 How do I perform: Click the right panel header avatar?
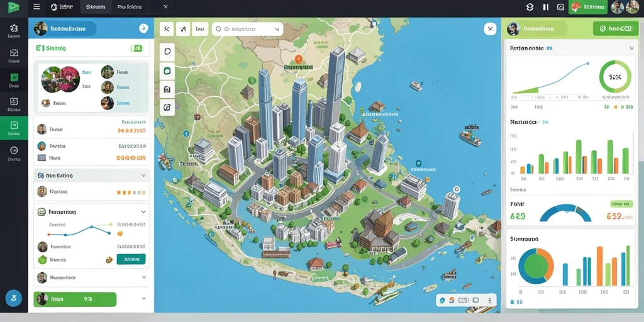point(514,29)
